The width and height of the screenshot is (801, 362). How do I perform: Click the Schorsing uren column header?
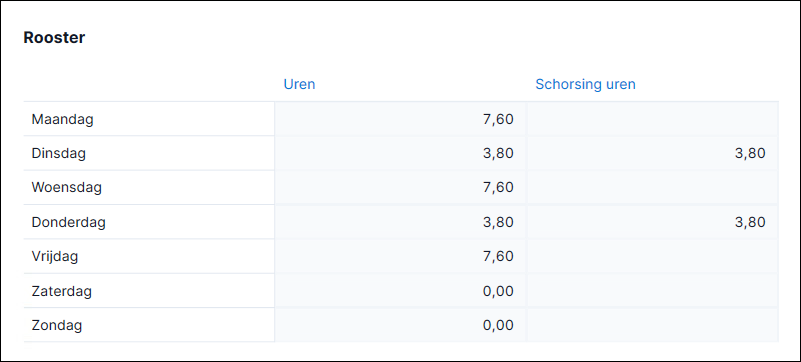[x=585, y=84]
